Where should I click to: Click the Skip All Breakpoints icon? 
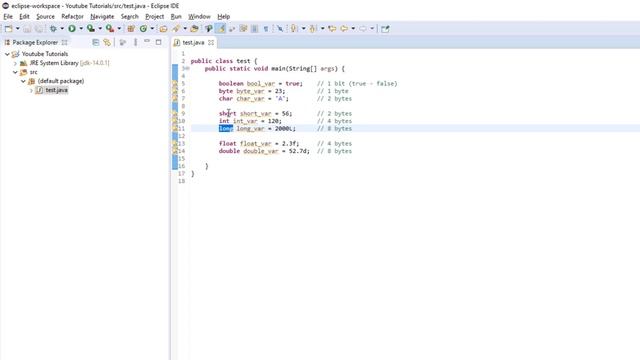280,29
